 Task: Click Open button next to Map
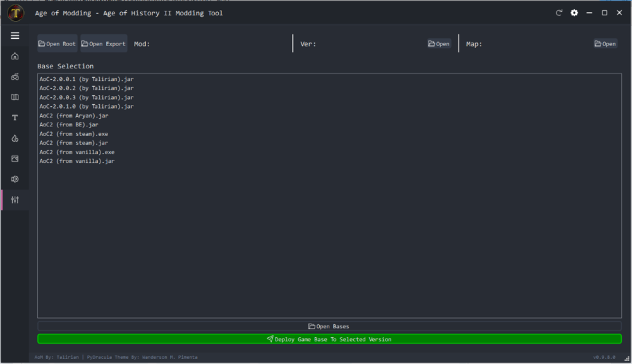coord(605,44)
